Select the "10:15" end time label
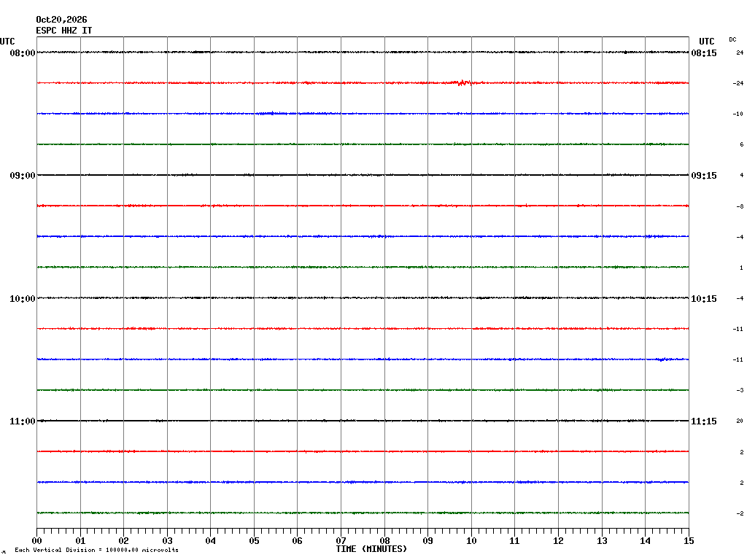Screen dimensions: 747x560 click(704, 298)
